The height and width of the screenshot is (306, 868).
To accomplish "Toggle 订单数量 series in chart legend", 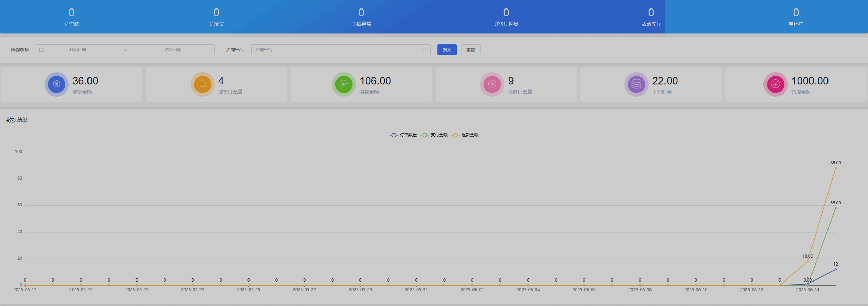I will 403,135.
